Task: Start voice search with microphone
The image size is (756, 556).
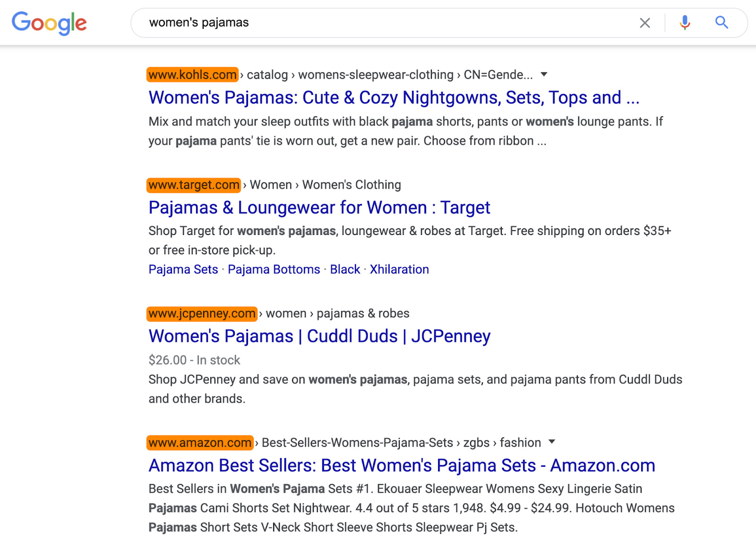Action: click(685, 23)
